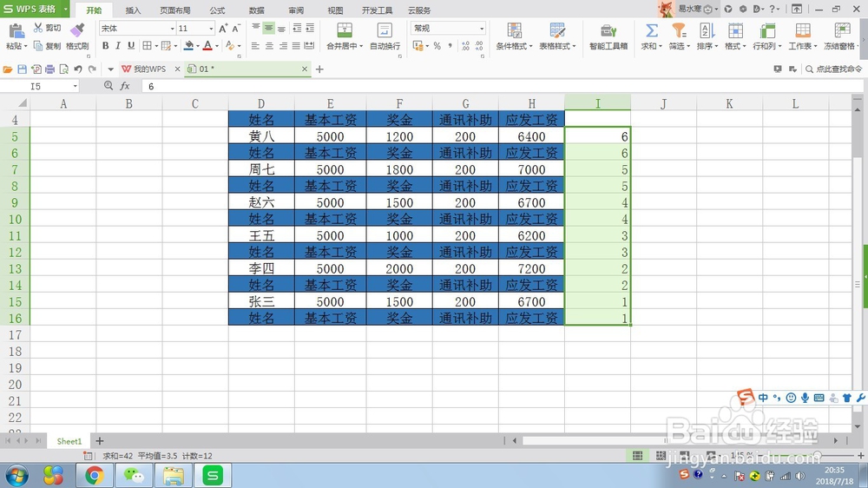Expand the Name Box I5 dropdown arrow
The height and width of the screenshot is (488, 868).
click(75, 87)
